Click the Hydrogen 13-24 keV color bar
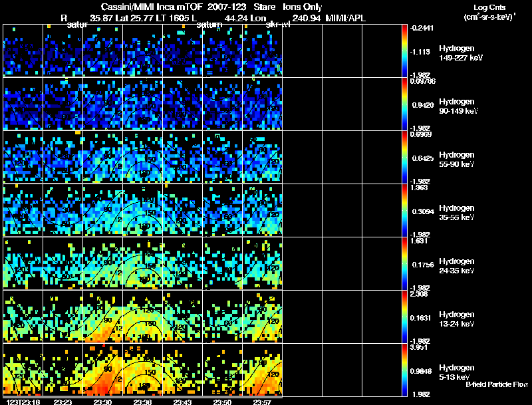 404,317
